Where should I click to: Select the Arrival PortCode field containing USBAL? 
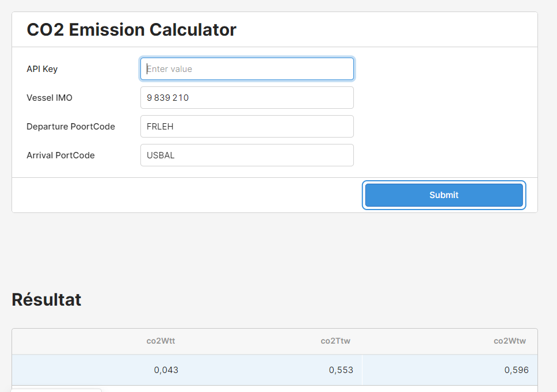247,155
